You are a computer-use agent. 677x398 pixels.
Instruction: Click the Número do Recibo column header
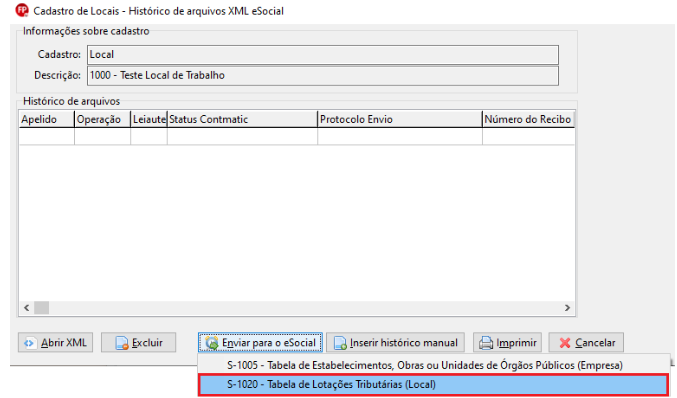click(528, 119)
